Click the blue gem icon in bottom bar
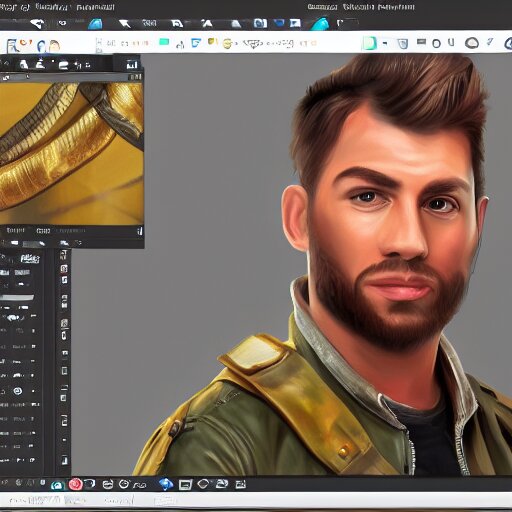512x512 pixels. (x=166, y=484)
